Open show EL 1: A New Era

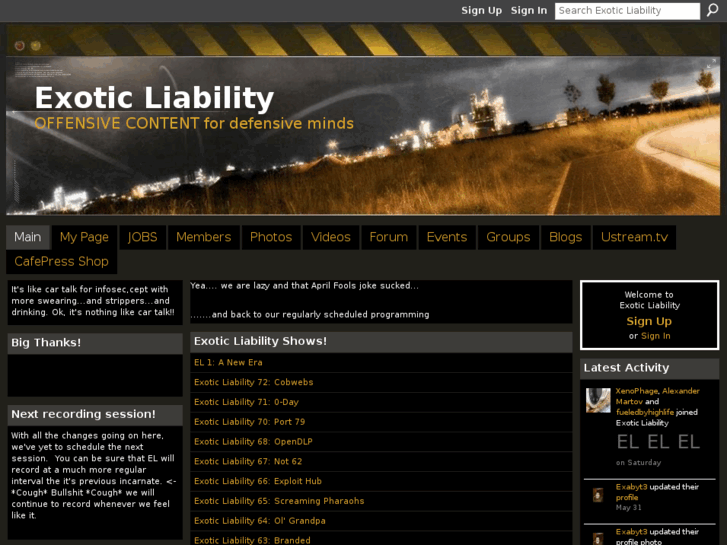(x=228, y=362)
